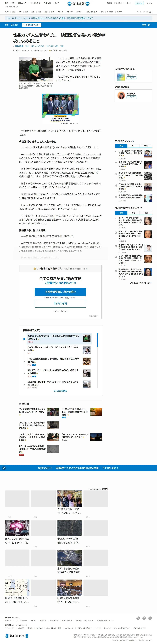This screenshot has height=644, width=157.
Task: Select the 環境・科学 navigation menu item
Action: click(x=69, y=12)
